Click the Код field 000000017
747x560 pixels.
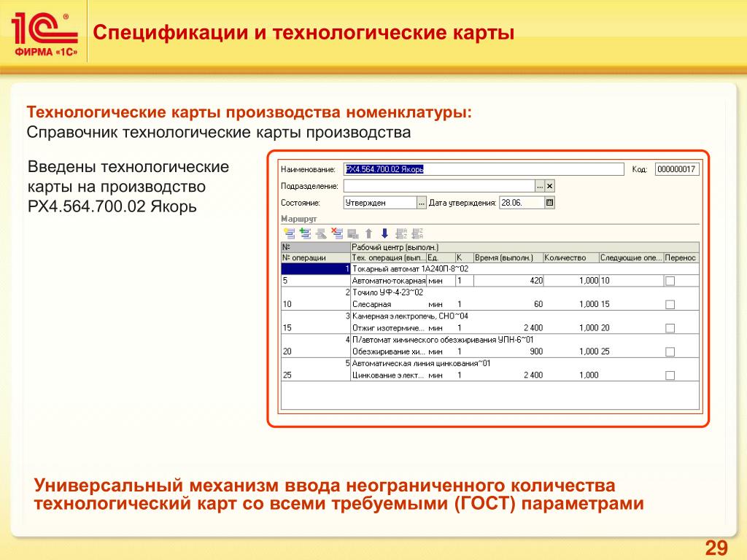point(677,169)
